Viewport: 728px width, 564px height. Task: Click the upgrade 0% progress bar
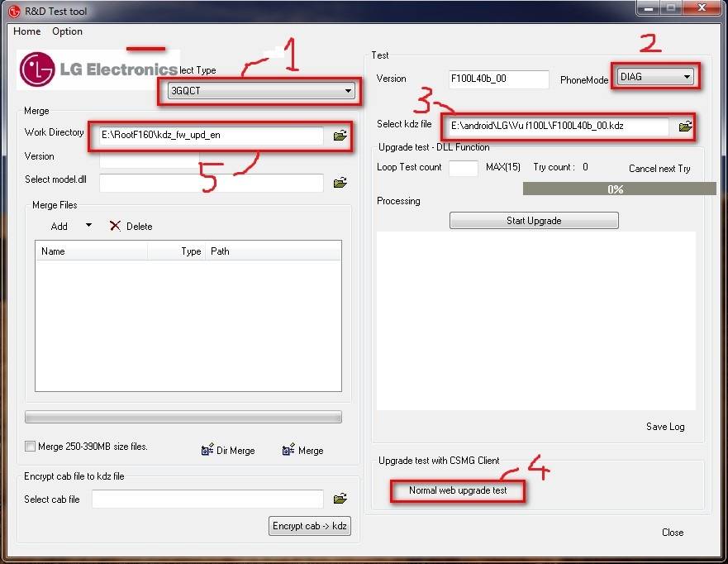620,189
